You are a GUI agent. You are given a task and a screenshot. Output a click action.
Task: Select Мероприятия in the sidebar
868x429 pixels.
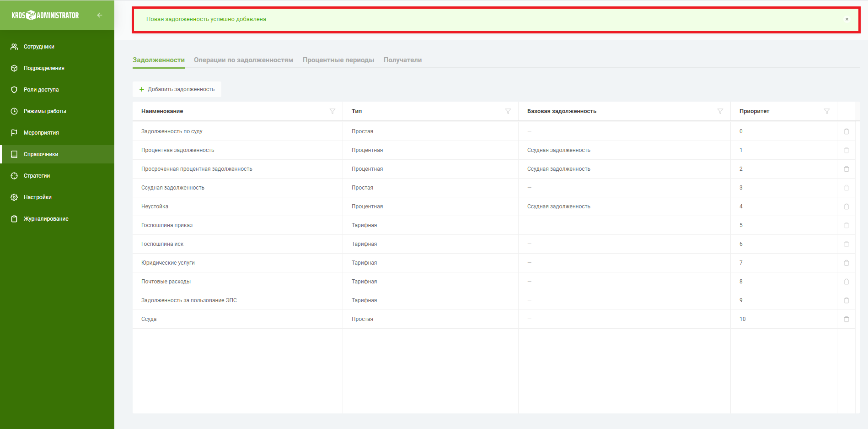[57, 133]
